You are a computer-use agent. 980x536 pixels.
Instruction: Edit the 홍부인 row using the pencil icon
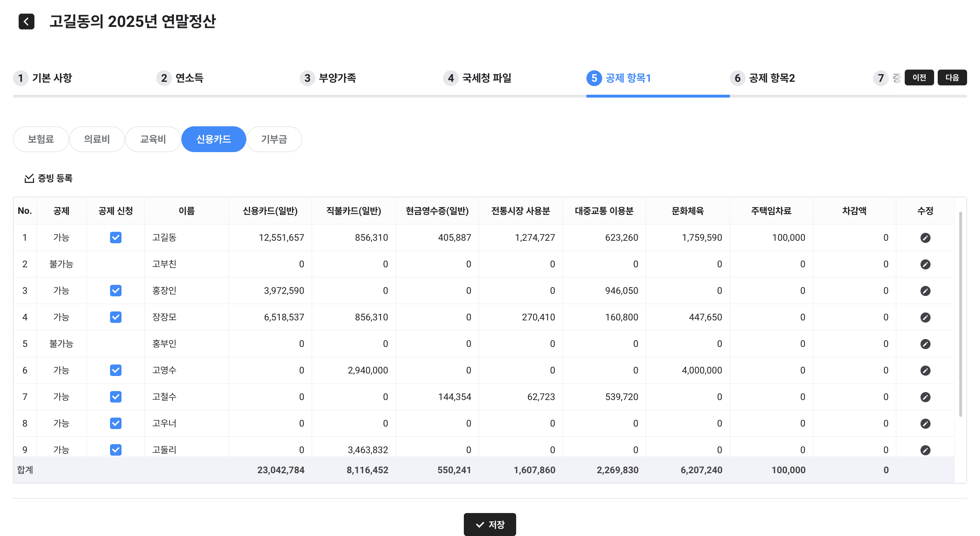[925, 344]
